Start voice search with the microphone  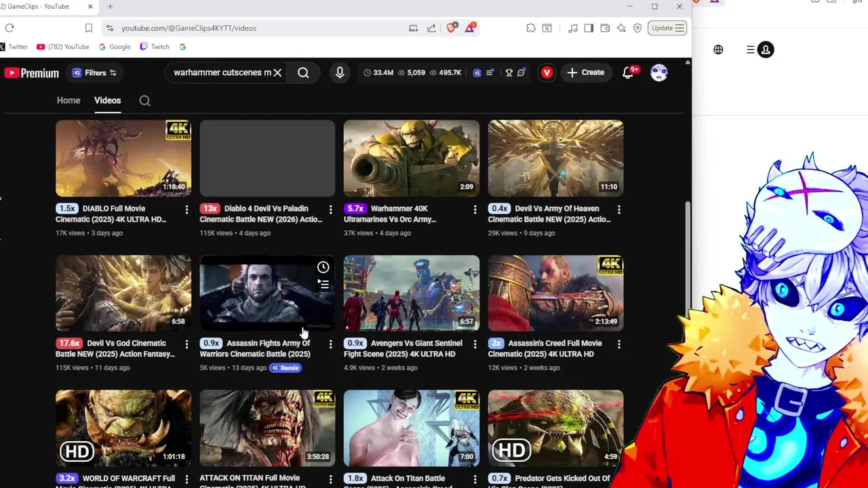click(340, 73)
